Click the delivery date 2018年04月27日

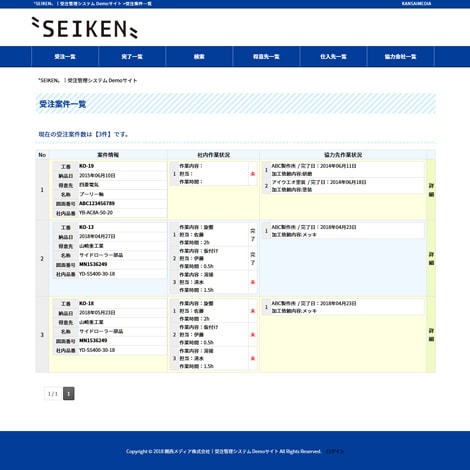pyautogui.click(x=97, y=236)
